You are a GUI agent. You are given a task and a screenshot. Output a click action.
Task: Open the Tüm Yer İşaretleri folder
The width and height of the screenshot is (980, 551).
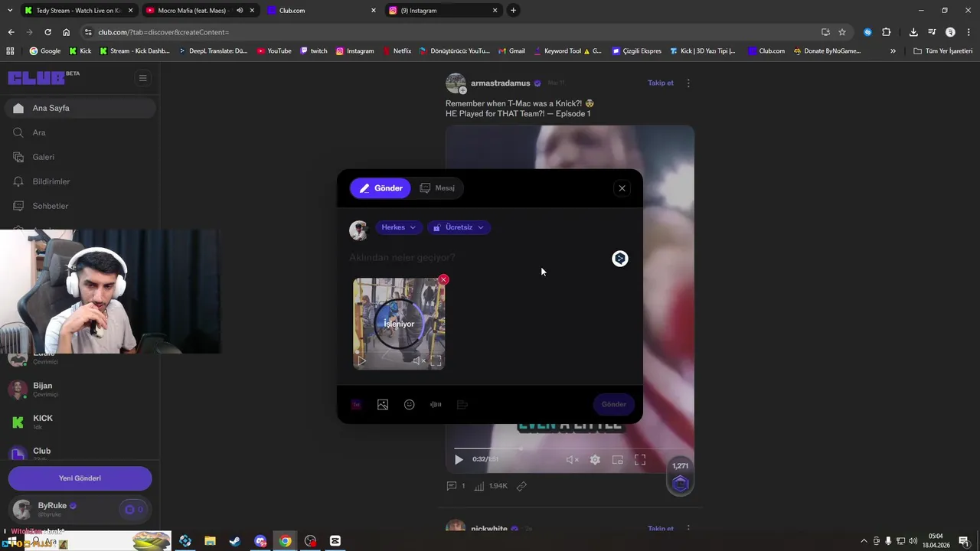tap(943, 51)
